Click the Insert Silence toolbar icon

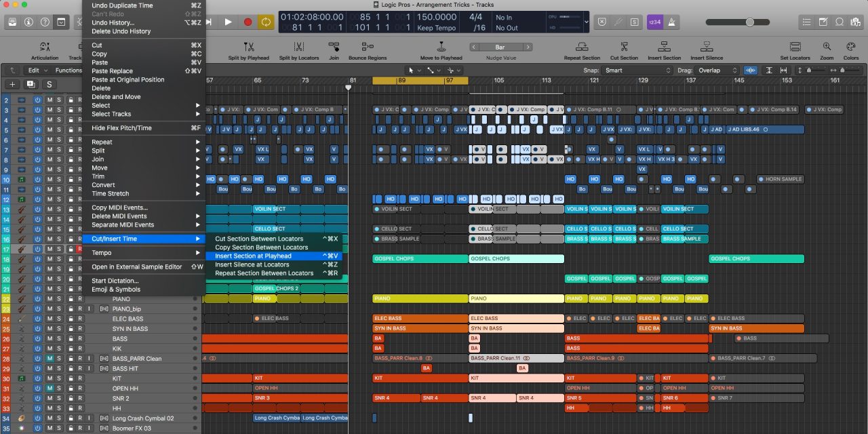(x=707, y=47)
